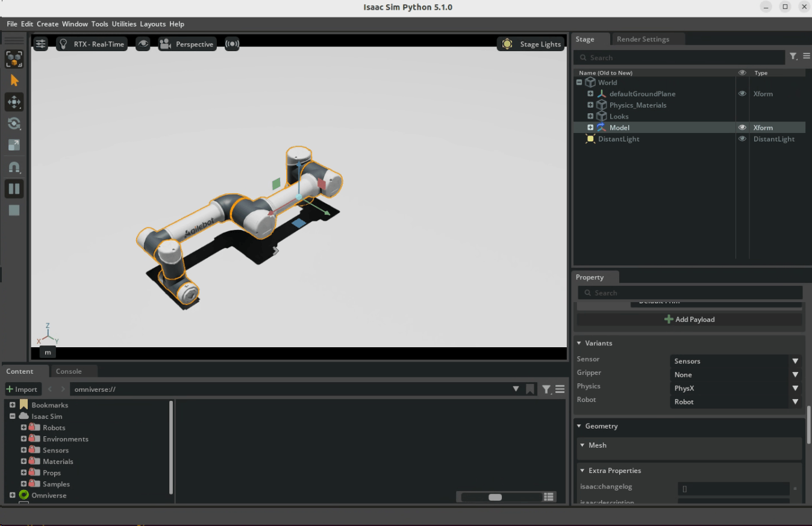The width and height of the screenshot is (812, 526).
Task: Click the stop simulation button
Action: pos(14,210)
